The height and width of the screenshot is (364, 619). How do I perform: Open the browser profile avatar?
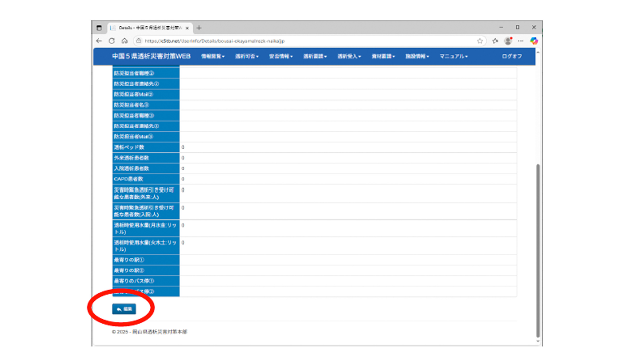(x=508, y=41)
